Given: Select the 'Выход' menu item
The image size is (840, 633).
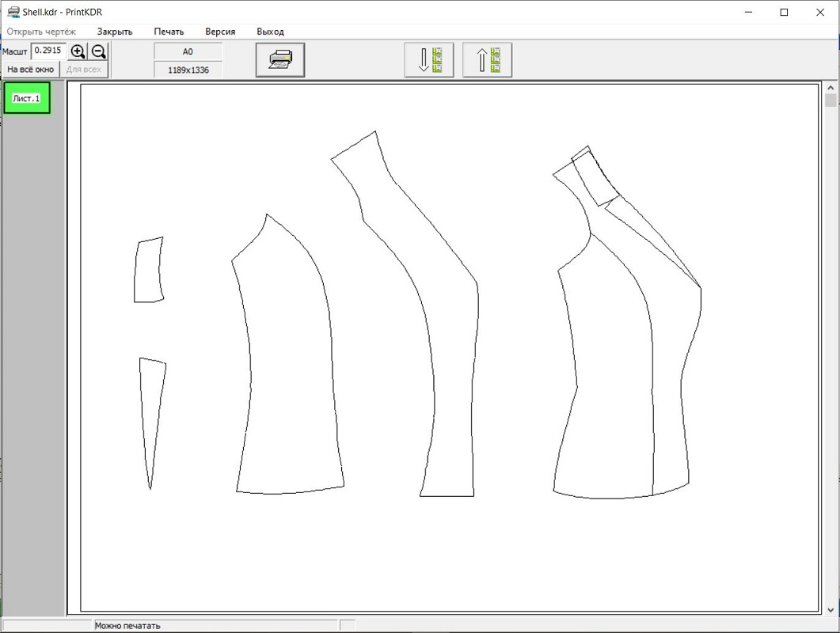Looking at the screenshot, I should point(270,32).
